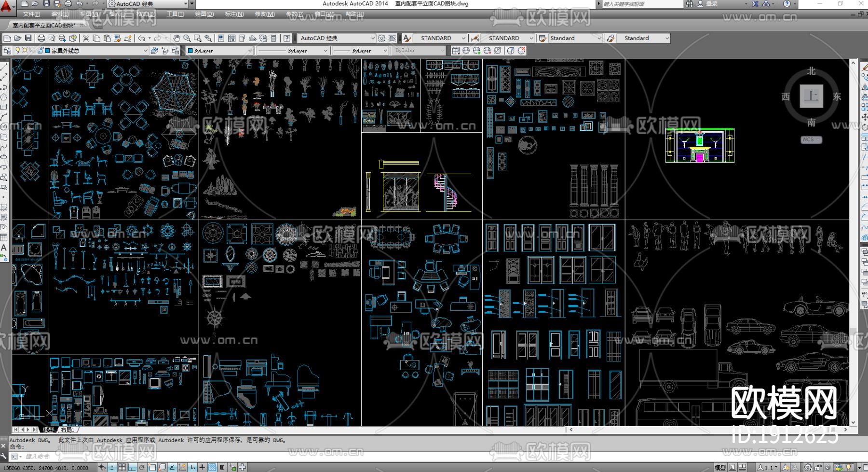Open the Help question mark in standard toolbar
Viewport: 868px width, 472px height.
(x=287, y=38)
